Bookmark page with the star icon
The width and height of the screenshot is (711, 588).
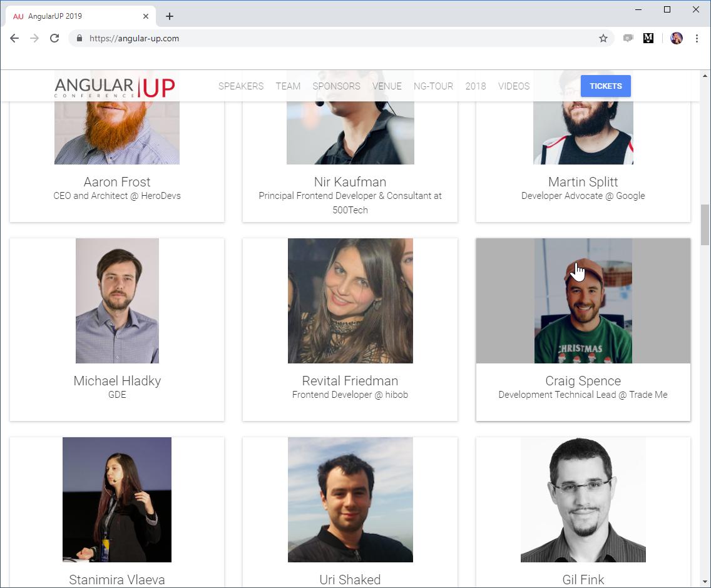pos(603,39)
